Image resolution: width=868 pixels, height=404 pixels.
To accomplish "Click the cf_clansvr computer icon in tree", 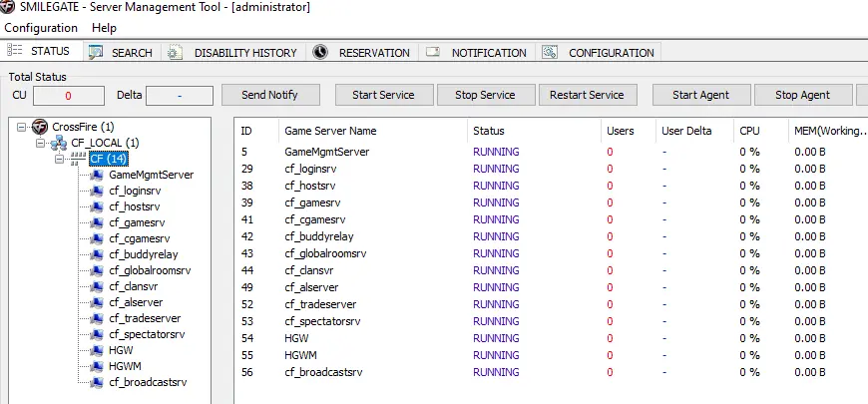I will [97, 287].
